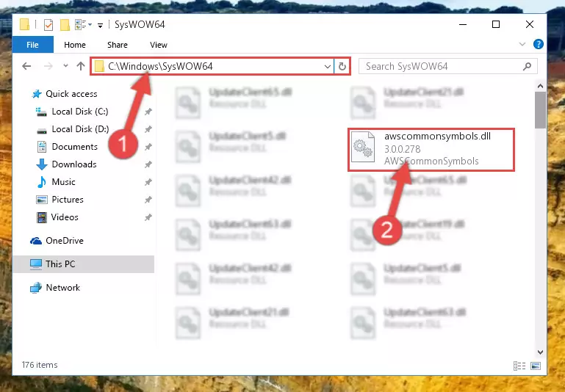Viewport: 565px width, 392px height.
Task: Click pin icon next to Videos
Action: pyautogui.click(x=148, y=217)
